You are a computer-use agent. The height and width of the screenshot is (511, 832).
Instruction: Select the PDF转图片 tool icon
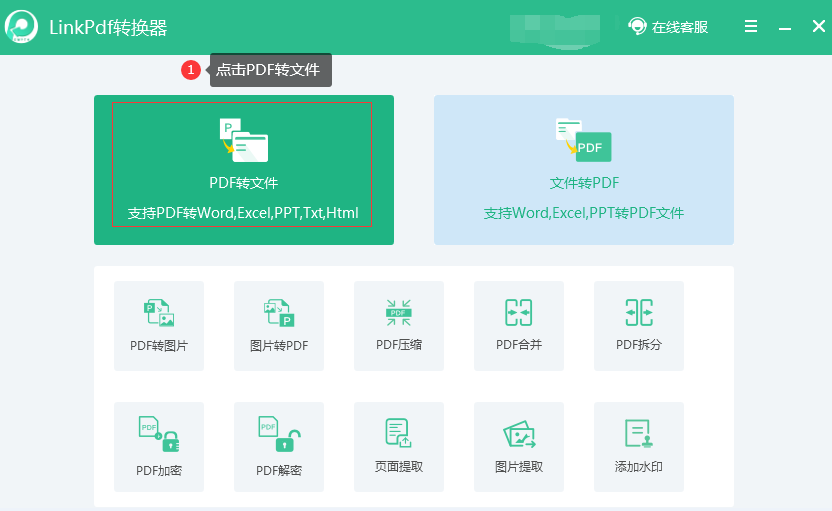point(159,313)
